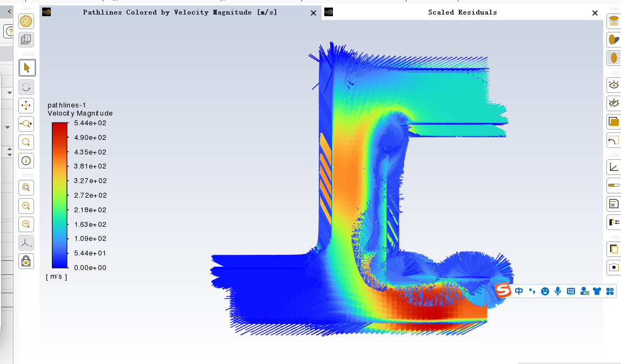Image resolution: width=621 pixels, height=364 pixels.
Task: Toggle hide surfaces crossed-eye icon
Action: [613, 103]
